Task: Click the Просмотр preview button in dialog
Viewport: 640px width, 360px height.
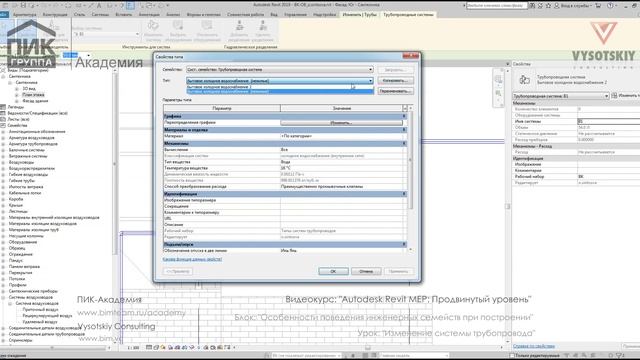Action: (178, 271)
